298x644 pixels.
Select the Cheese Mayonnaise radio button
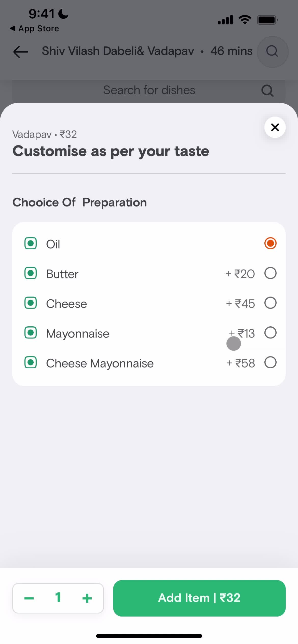(270, 362)
